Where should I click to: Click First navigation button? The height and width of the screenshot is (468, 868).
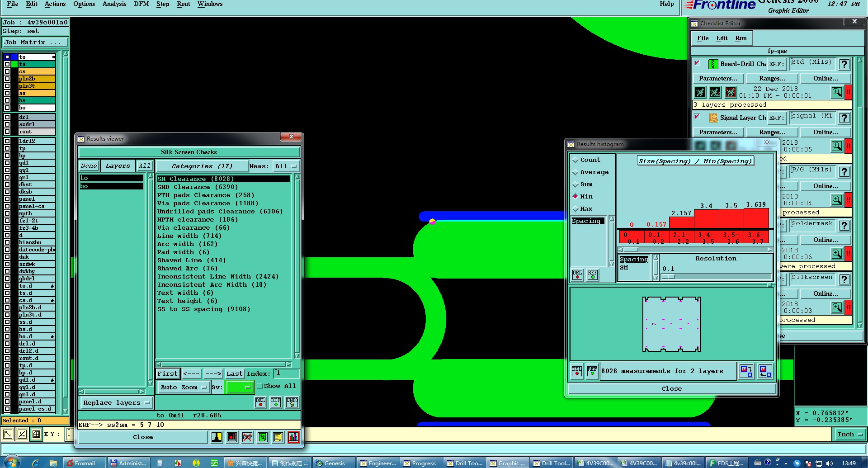[168, 374]
